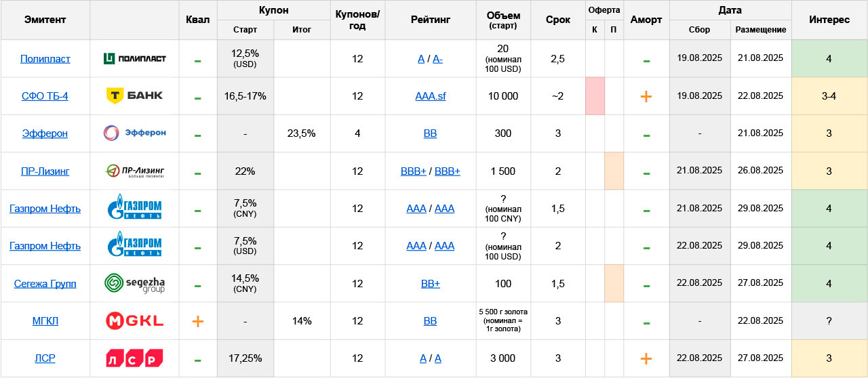The height and width of the screenshot is (378, 868).
Task: Click the Эфферон logo
Action: click(134, 133)
